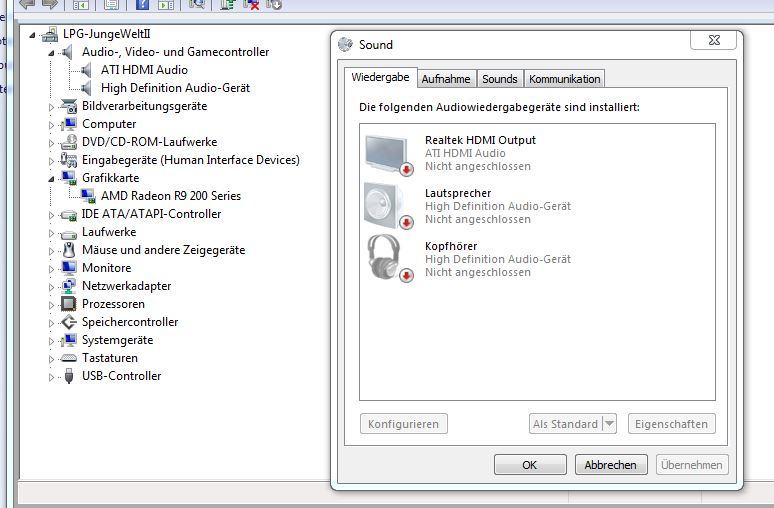The height and width of the screenshot is (508, 774).
Task: Select the LPG-JungeWeltII computer root icon
Action: coord(50,34)
